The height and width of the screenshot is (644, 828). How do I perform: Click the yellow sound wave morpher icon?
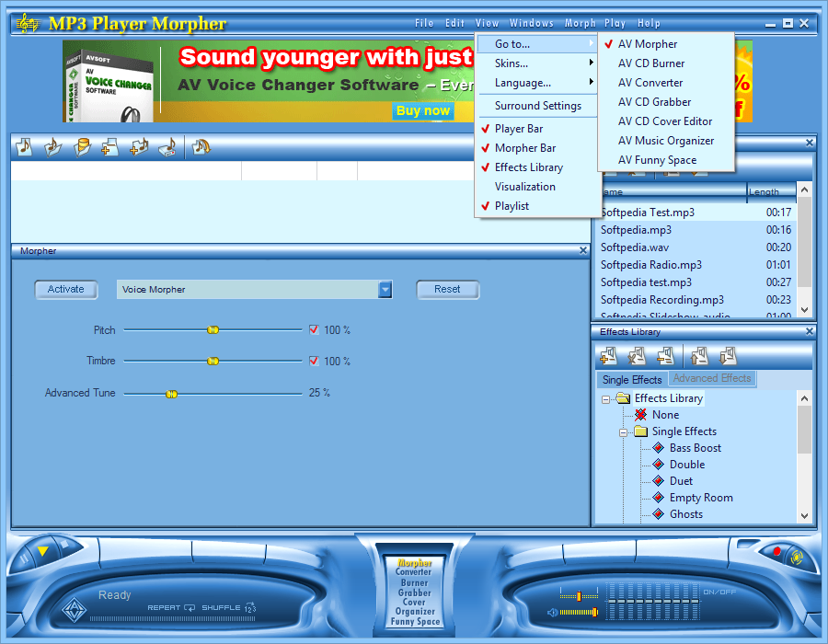pos(797,557)
